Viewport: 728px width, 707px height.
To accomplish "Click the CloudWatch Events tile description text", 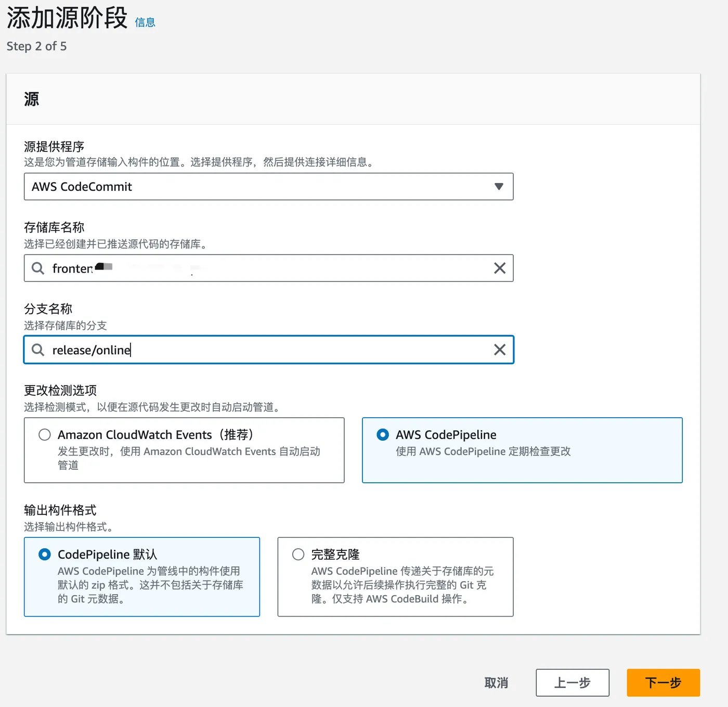I will (188, 458).
